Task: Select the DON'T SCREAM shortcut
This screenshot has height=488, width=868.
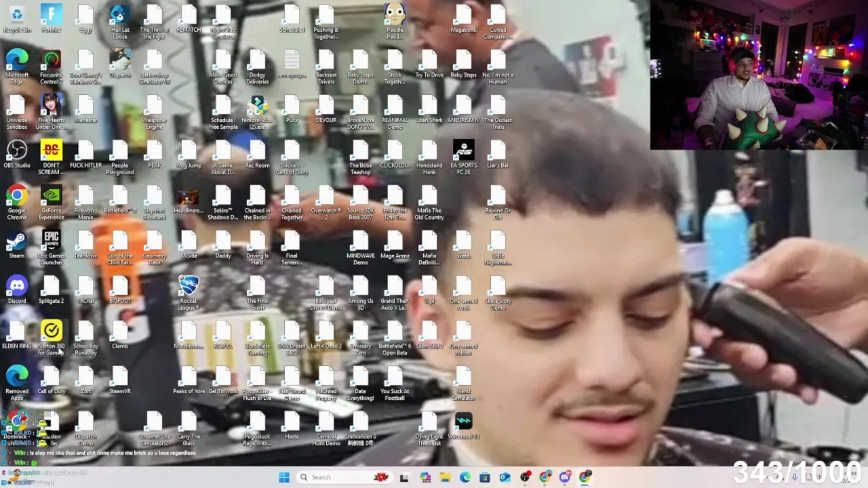Action: (x=51, y=157)
